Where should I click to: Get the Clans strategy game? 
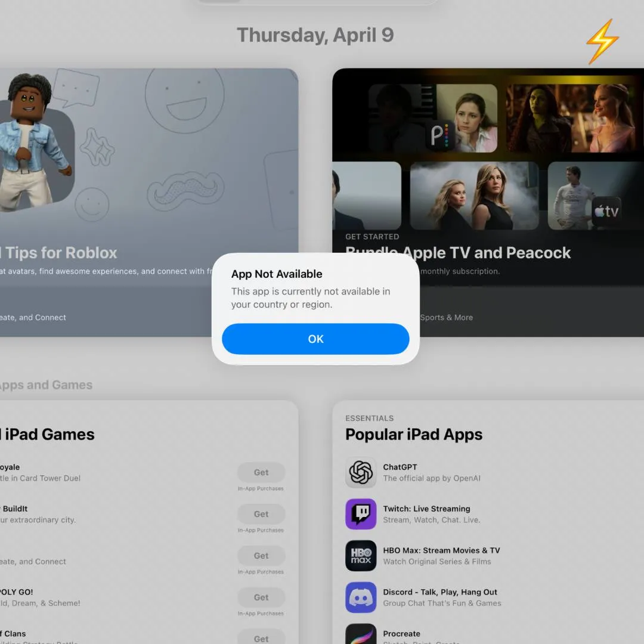(x=261, y=637)
